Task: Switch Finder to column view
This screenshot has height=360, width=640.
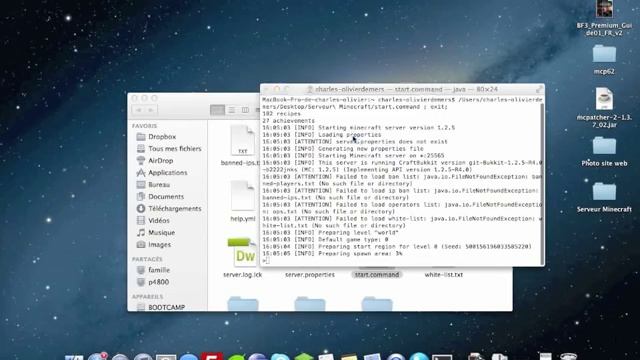Action: (245, 110)
